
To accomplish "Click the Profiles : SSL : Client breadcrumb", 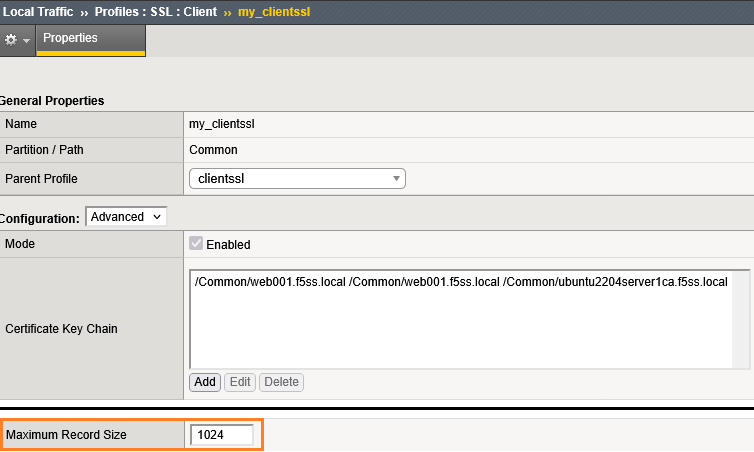I will tap(156, 12).
